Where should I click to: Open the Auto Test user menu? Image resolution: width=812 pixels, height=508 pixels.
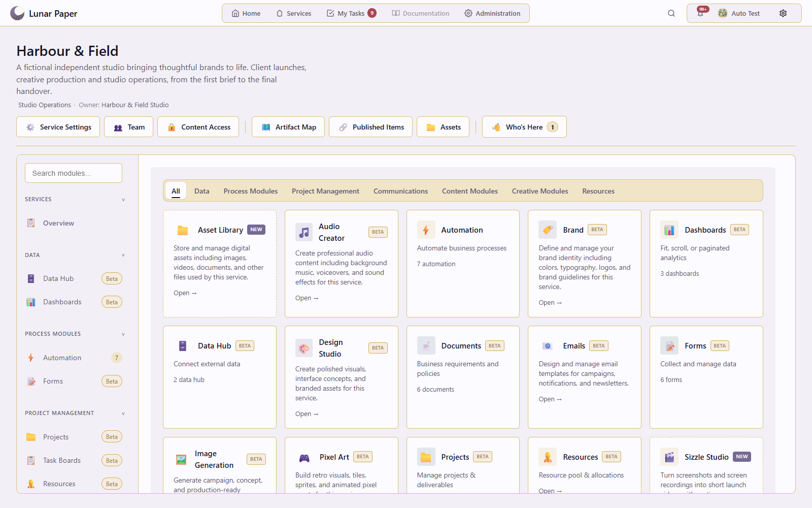click(739, 13)
